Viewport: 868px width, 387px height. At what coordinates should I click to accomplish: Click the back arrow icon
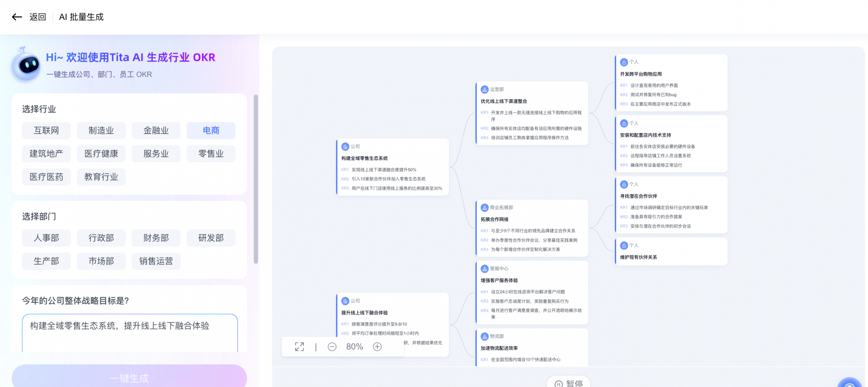(x=17, y=17)
